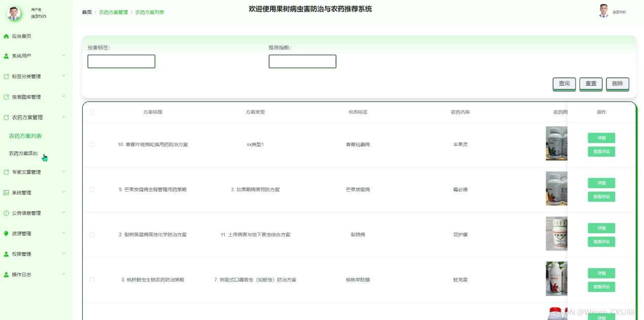Click 农药方案管理 in the breadcrumb
Screen dimensions: 644x320
point(114,12)
